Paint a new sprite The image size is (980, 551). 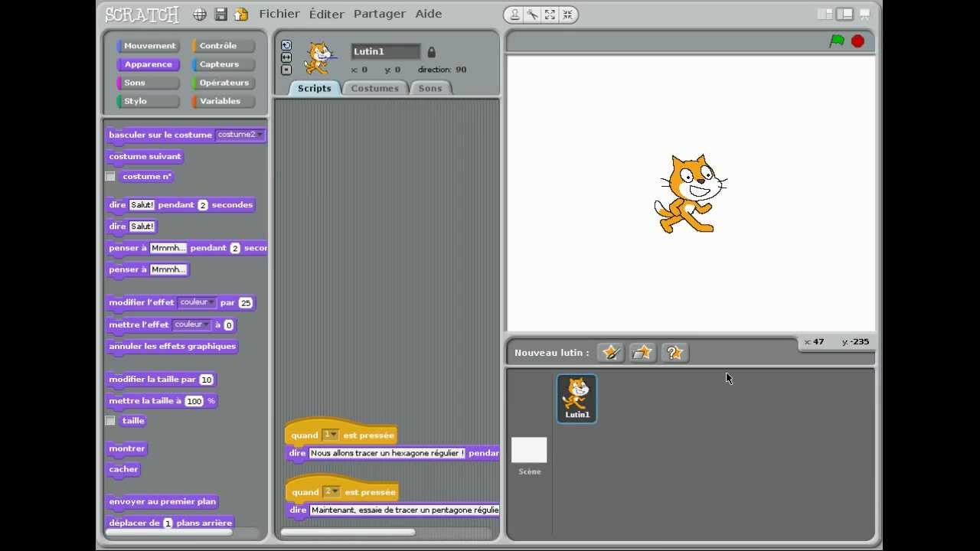610,352
